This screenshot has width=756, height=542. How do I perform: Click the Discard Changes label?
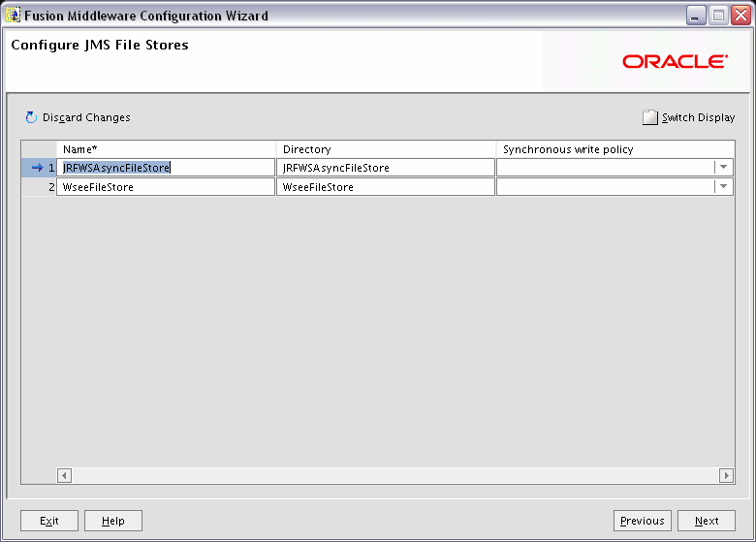(x=86, y=117)
